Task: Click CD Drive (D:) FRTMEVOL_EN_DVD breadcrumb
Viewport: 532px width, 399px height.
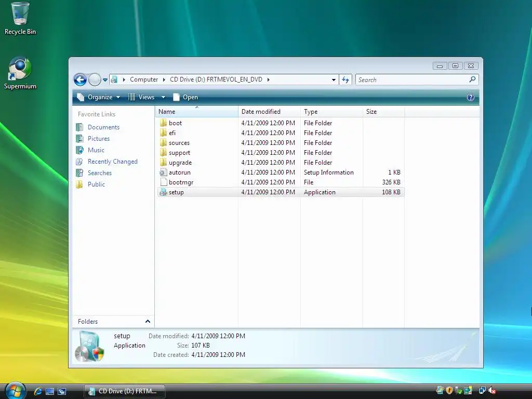Action: [x=216, y=79]
